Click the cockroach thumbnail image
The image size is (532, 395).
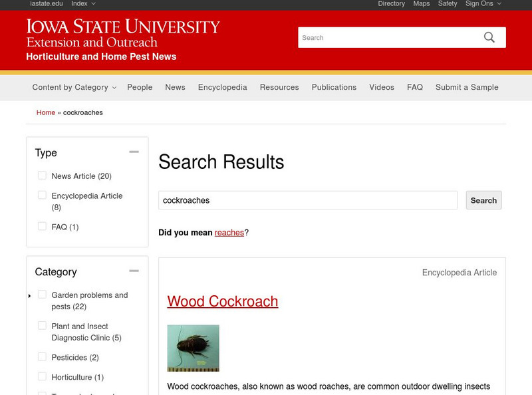pos(193,346)
